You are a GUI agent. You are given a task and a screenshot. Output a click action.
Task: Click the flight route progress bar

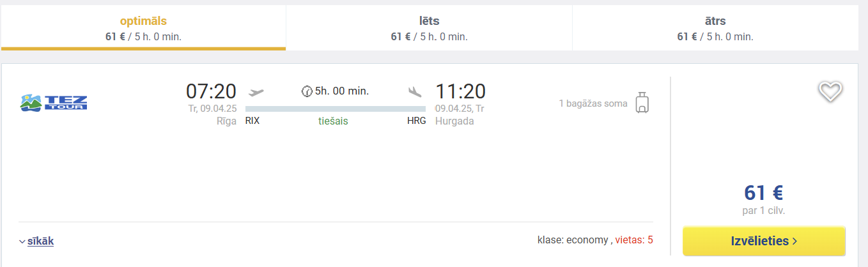click(336, 109)
